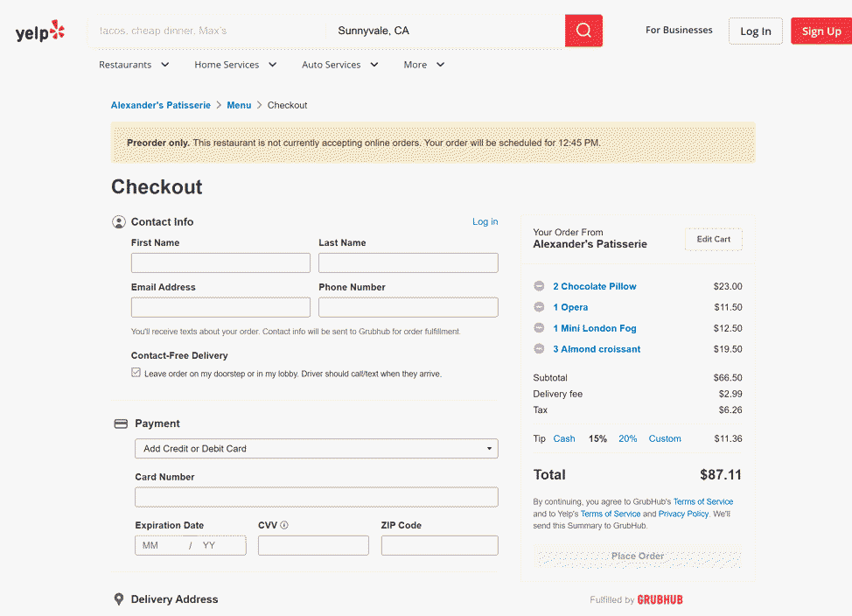Screen dimensions: 852x616
Task: Remove Mini London Fog via minus icon
Action: pyautogui.click(x=539, y=328)
